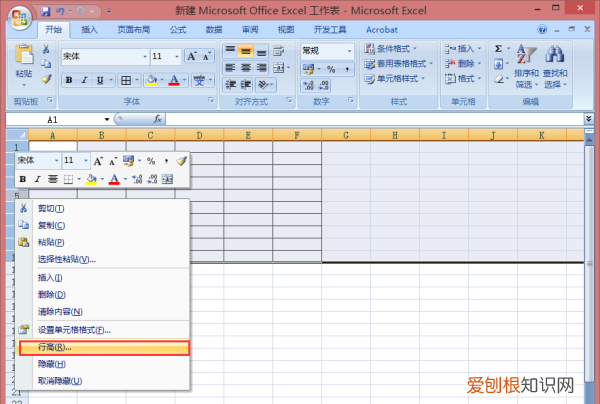Select column G header
600x404 pixels.
tap(346, 135)
